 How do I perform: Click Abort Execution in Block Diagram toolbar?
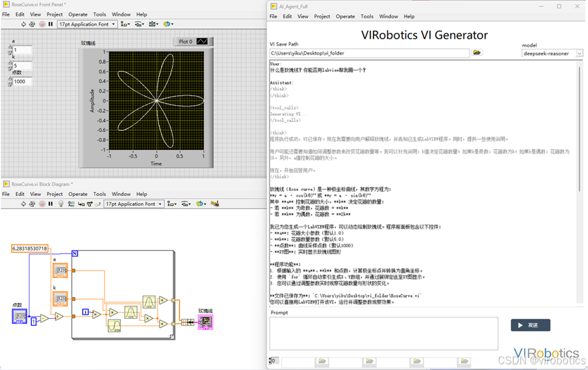coord(42,203)
